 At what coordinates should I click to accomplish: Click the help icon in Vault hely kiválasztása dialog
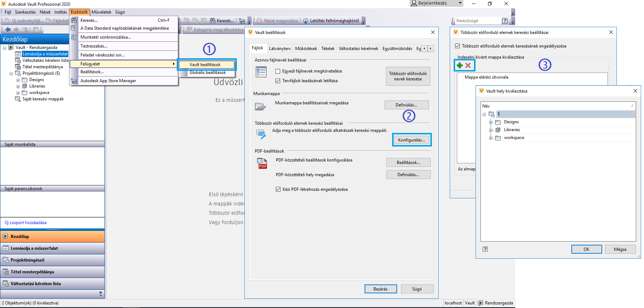tap(485, 249)
